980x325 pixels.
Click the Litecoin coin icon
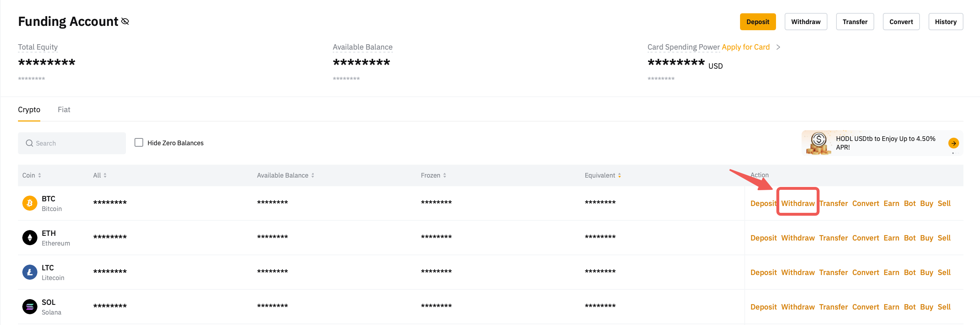click(x=30, y=272)
